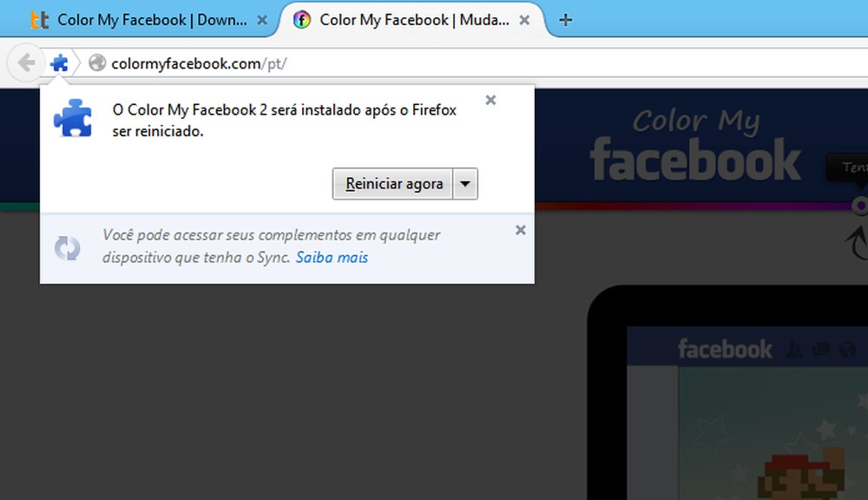The height and width of the screenshot is (500, 868).
Task: Open the Saiba mais link
Action: click(x=332, y=258)
